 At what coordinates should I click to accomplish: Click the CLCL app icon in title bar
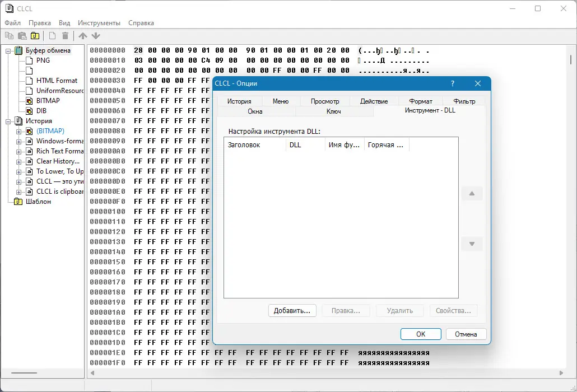coord(10,8)
